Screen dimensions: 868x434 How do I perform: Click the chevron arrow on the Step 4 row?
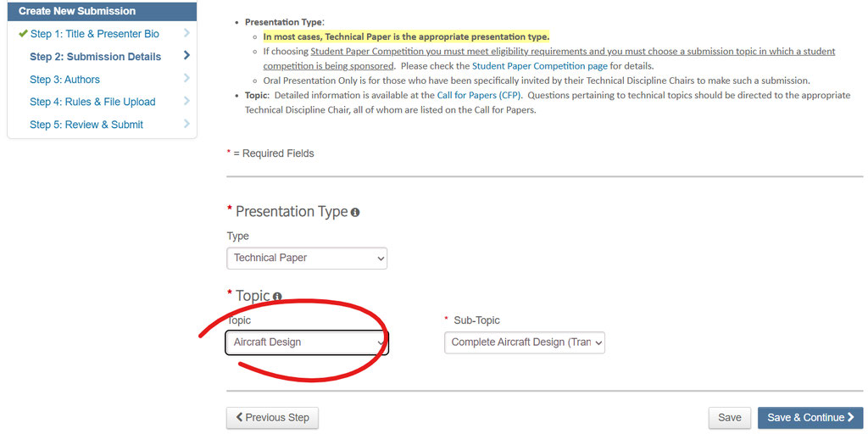[x=186, y=102]
